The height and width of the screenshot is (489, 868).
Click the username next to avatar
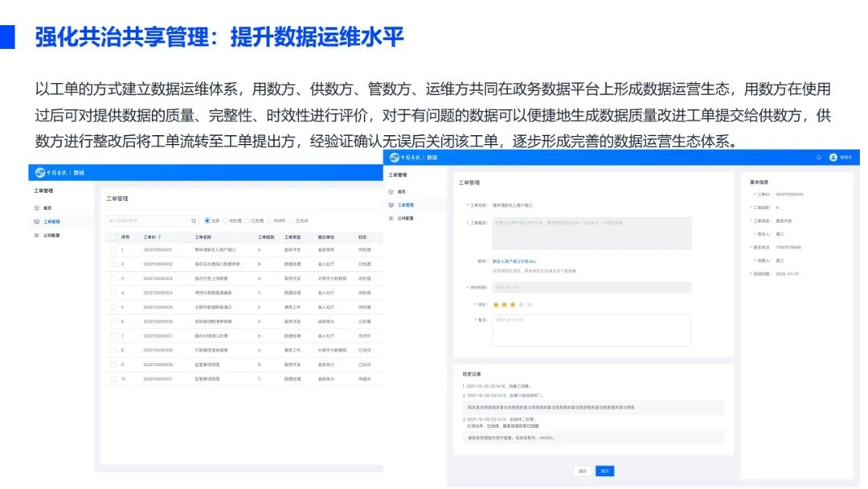pos(845,158)
